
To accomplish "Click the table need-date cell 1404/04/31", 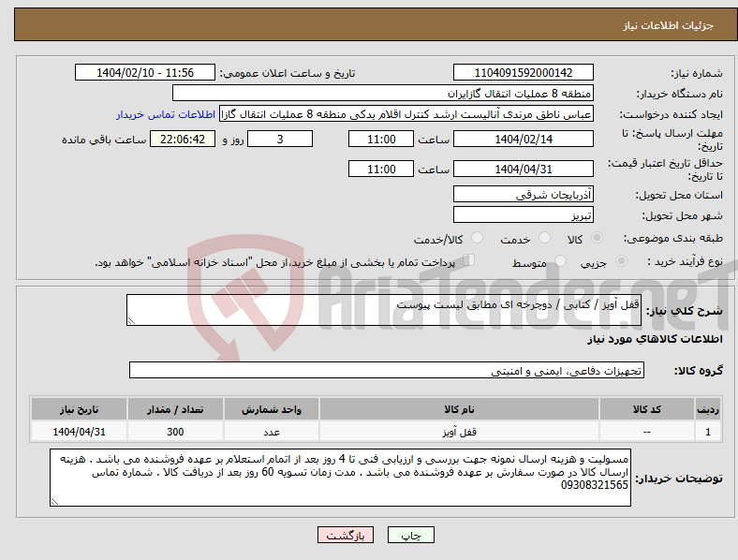I will tap(79, 432).
